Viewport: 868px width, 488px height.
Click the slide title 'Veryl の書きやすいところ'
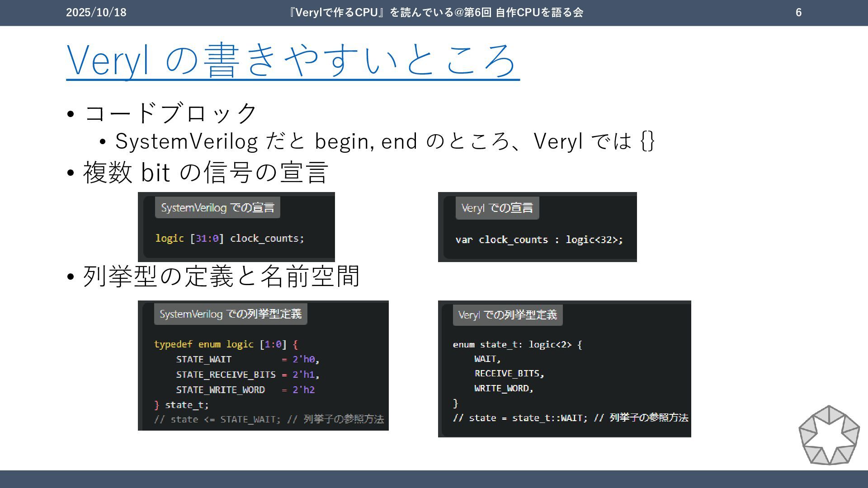292,60
